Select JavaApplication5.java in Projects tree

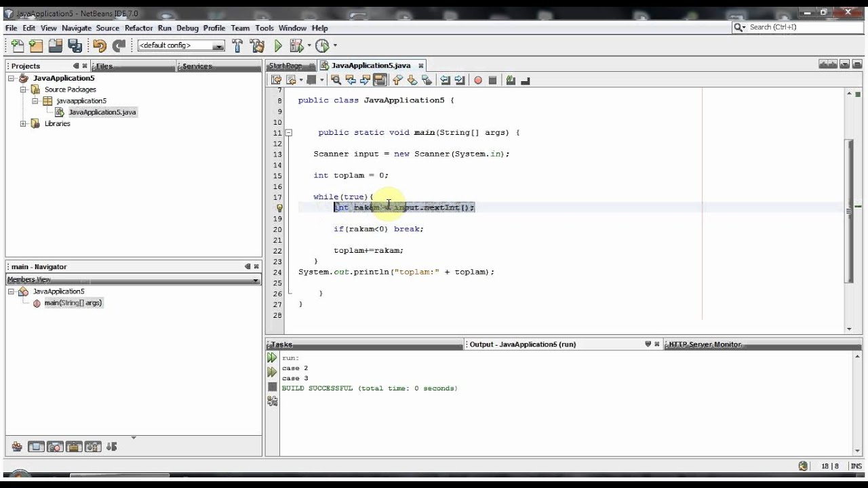pos(102,112)
